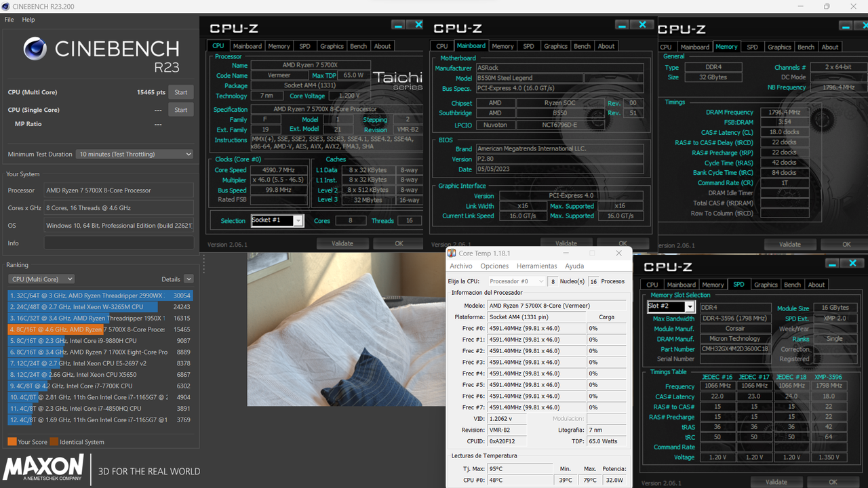The height and width of the screenshot is (488, 868).
Task: Switch to Bench tab in first CPU-Z window
Action: (x=358, y=46)
